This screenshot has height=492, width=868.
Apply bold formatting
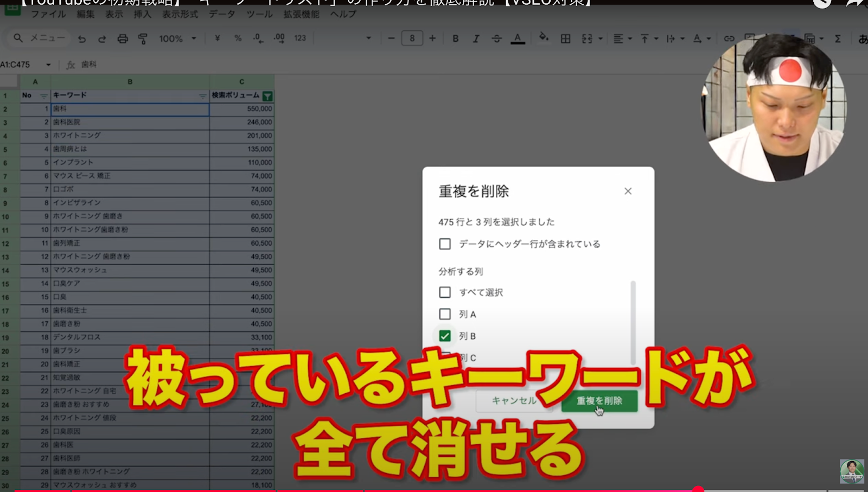point(455,38)
